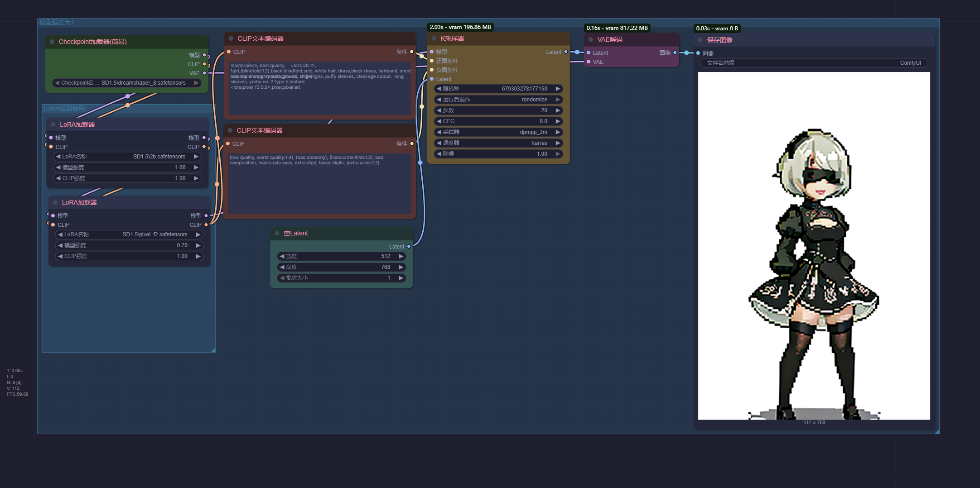
Task: Open the 采样器 dpmpp_2m selector
Action: click(498, 132)
